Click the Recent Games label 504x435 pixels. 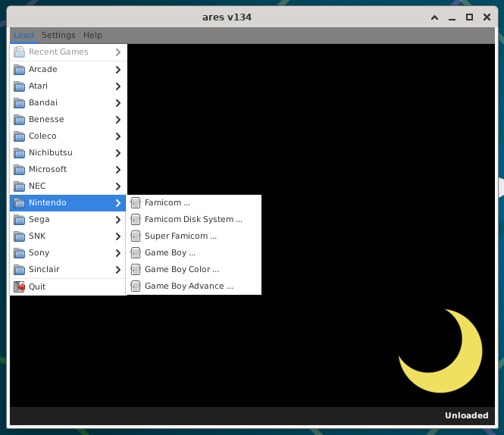click(58, 52)
